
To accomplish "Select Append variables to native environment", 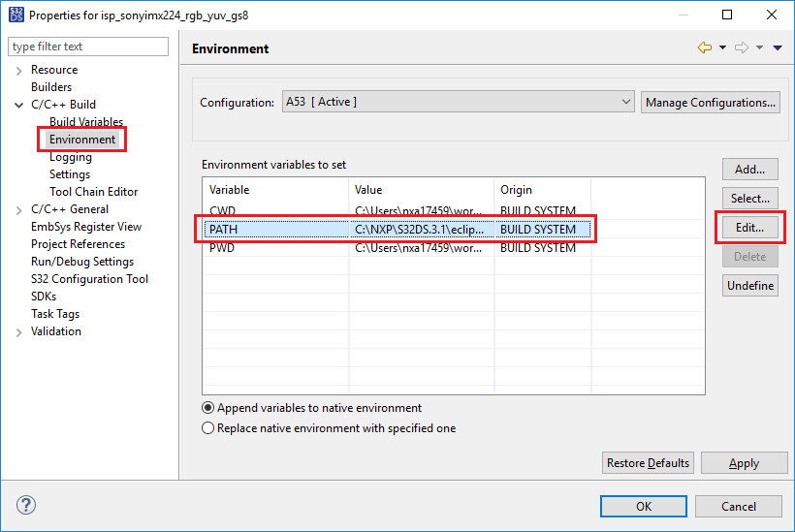I will point(208,408).
